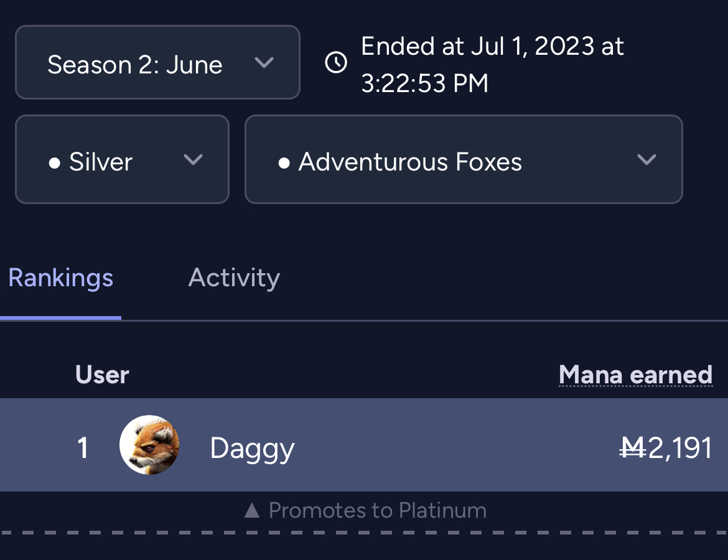Click the Mana earned column header
The width and height of the screenshot is (728, 560).
[636, 375]
